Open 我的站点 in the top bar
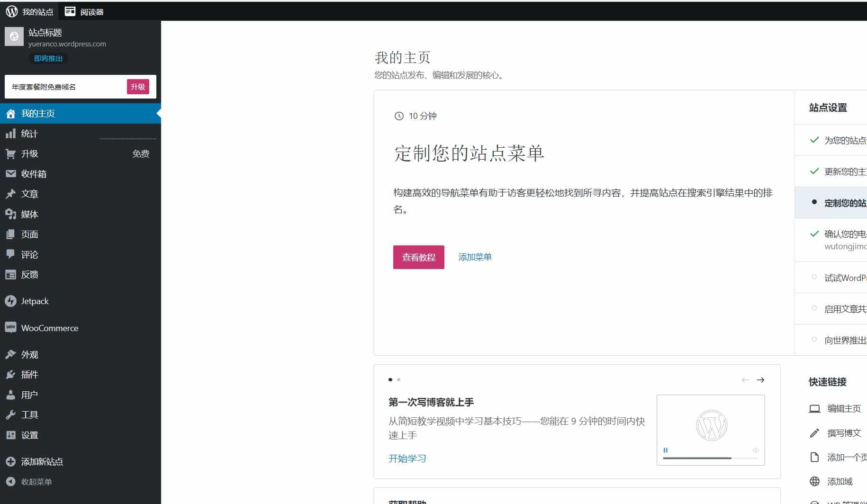 [x=29, y=11]
